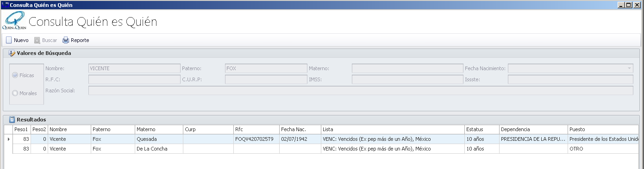Screen dimensions: 644x169
Task: Select the Morales radio button
Action: coord(15,93)
